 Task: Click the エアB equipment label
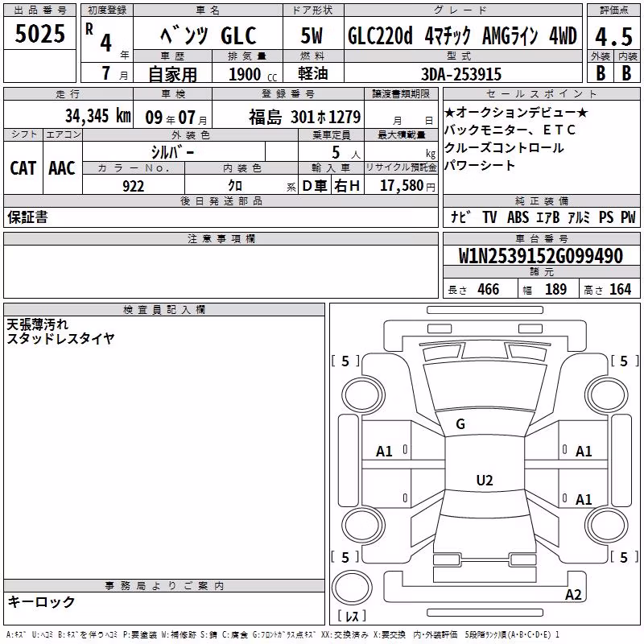tap(548, 217)
